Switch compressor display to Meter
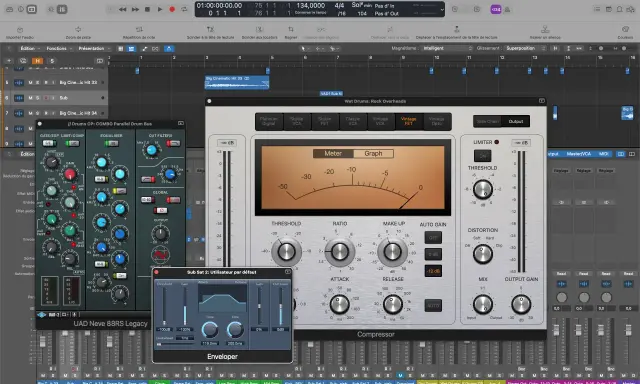Image resolution: width=640 pixels, height=384 pixels. coord(333,153)
